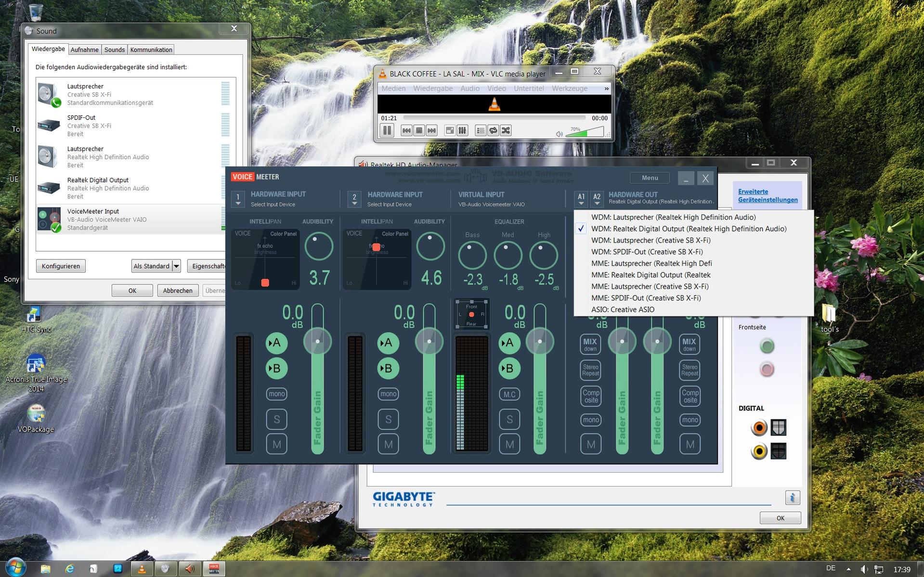Open the Kommunikation tab in Sound dialog
The width and height of the screenshot is (924, 577).
click(x=151, y=50)
